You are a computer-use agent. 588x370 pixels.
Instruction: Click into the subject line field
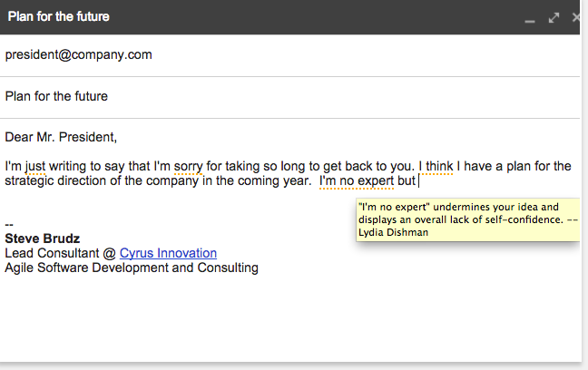289,97
